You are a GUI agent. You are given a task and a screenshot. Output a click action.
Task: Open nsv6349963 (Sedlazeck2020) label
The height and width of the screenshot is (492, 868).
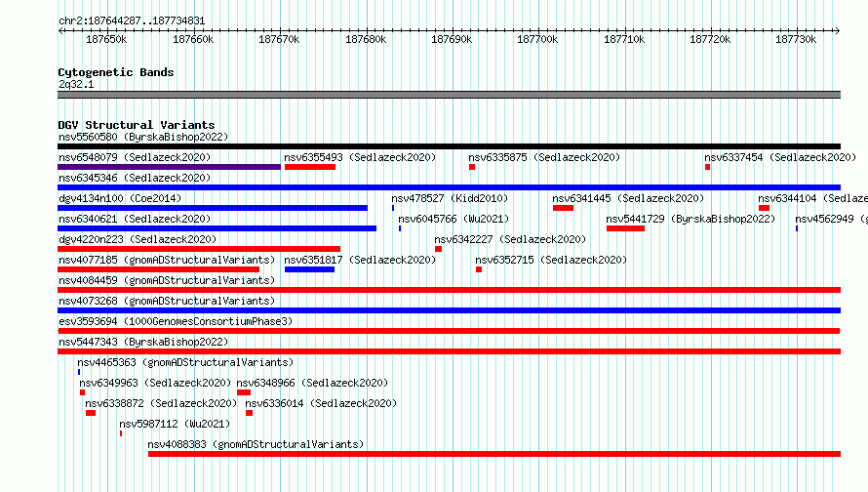tap(155, 383)
